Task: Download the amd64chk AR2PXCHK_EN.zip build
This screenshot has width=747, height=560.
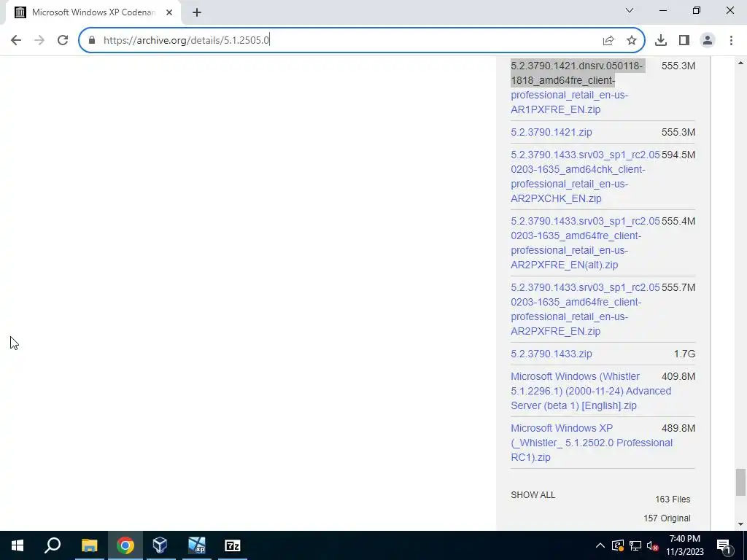Action: (585, 176)
